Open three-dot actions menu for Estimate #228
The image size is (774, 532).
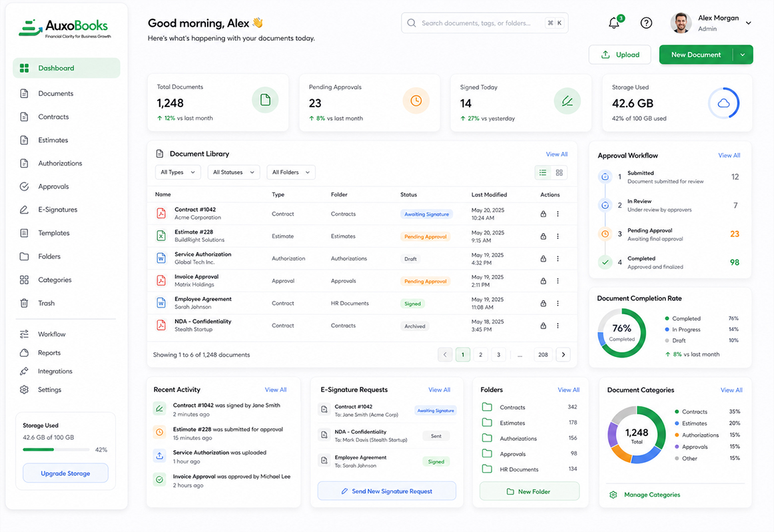pyautogui.click(x=558, y=236)
